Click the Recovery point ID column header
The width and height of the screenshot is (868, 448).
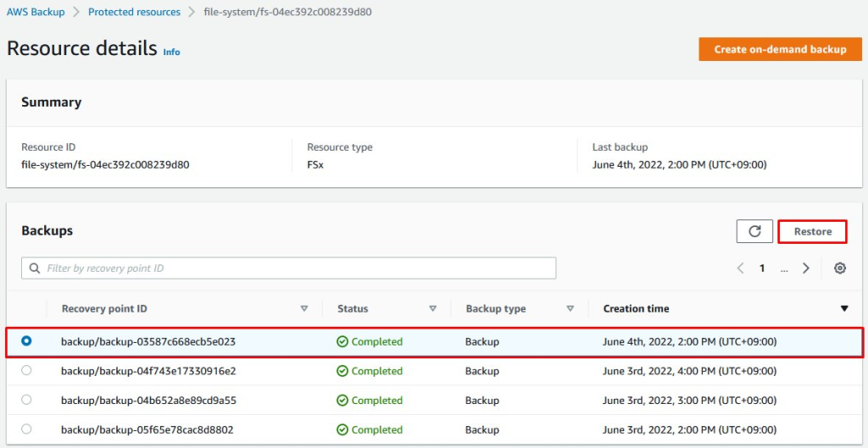point(104,308)
